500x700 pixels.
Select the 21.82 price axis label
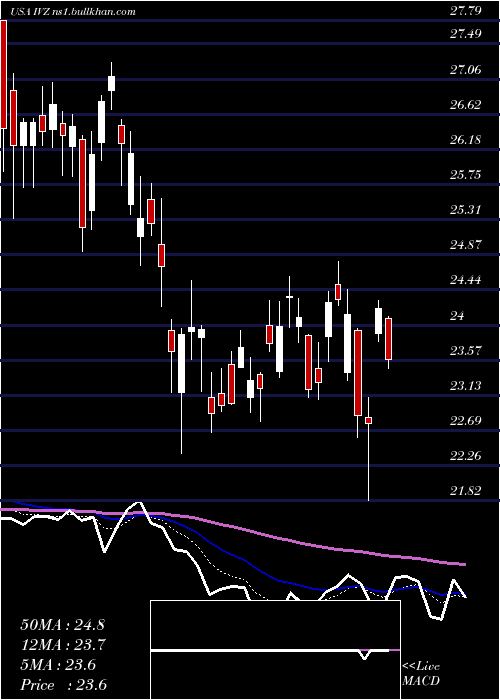pos(466,491)
